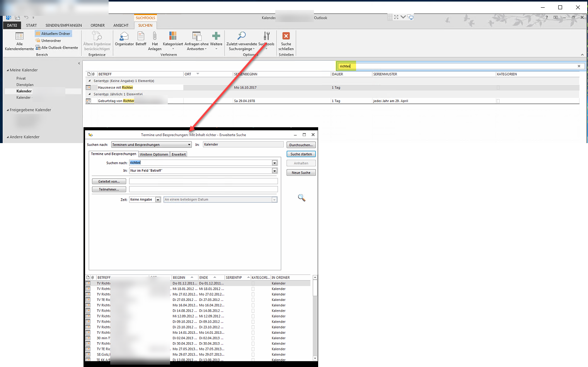Toggle category box for Di 27.03.2012 row
Viewport: 588px width, 367px height.
(x=253, y=300)
